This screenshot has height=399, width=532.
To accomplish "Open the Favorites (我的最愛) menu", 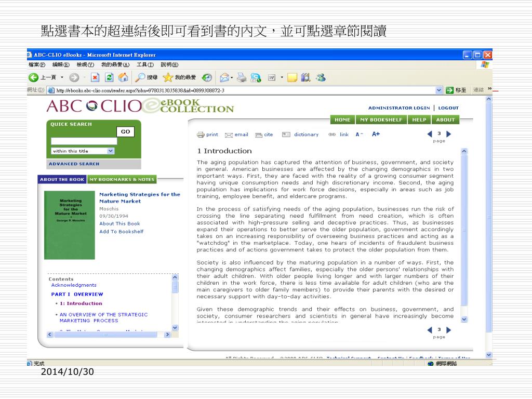I will pos(115,64).
